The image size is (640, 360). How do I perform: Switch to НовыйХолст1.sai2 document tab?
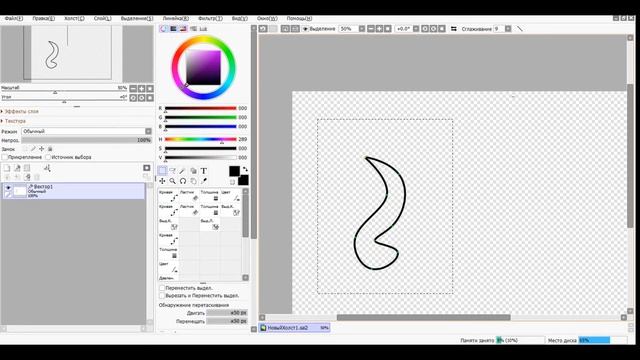click(294, 327)
